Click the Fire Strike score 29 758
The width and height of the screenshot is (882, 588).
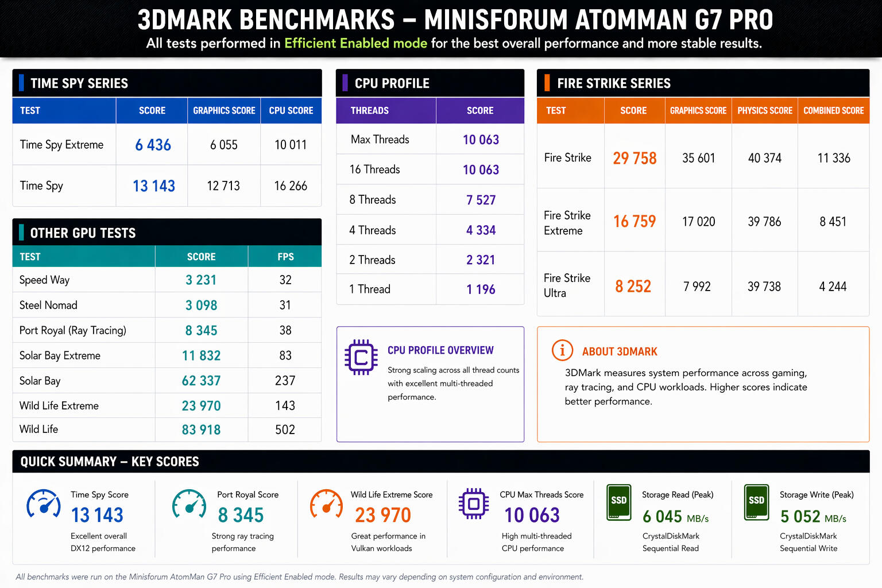[x=635, y=158]
